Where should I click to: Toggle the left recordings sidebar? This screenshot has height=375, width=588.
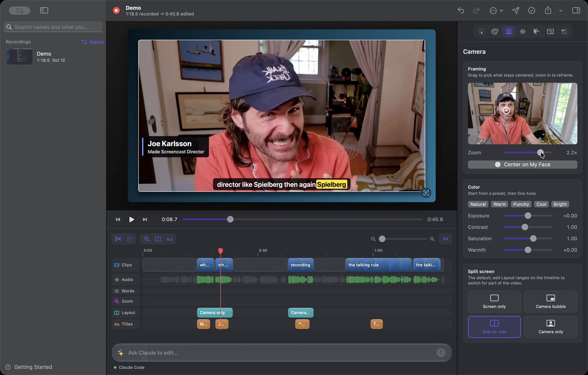[44, 11]
